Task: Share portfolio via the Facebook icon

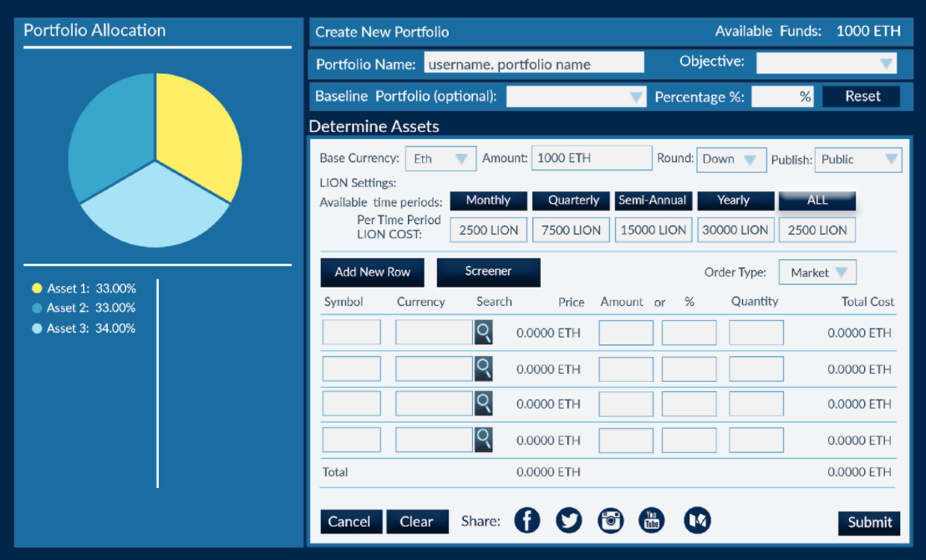Action: coord(527,520)
